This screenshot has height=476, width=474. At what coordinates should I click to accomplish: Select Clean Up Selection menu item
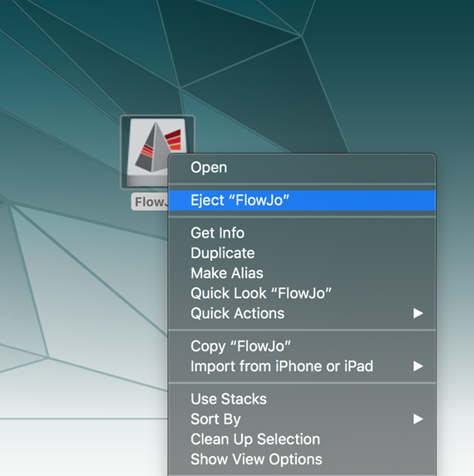tap(302, 439)
